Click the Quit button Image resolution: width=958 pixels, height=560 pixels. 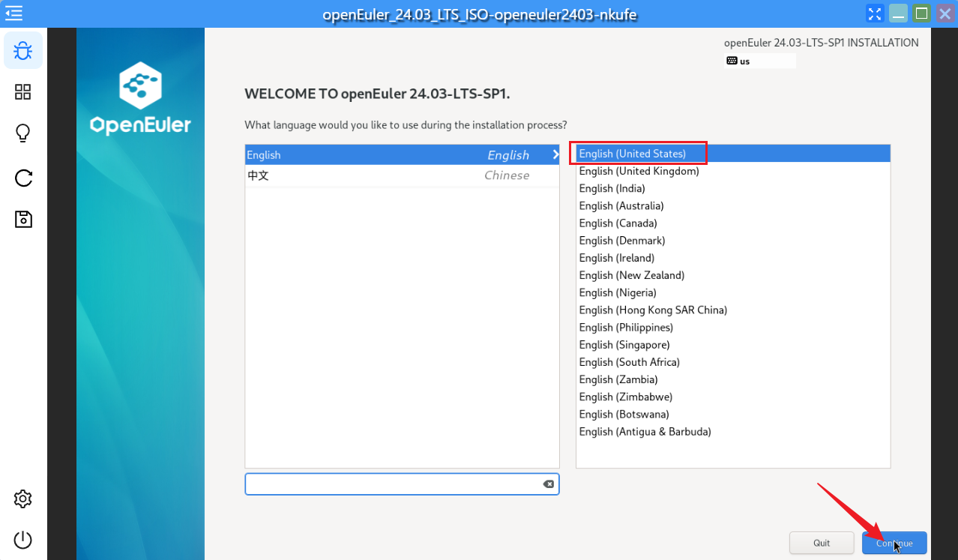(x=822, y=543)
